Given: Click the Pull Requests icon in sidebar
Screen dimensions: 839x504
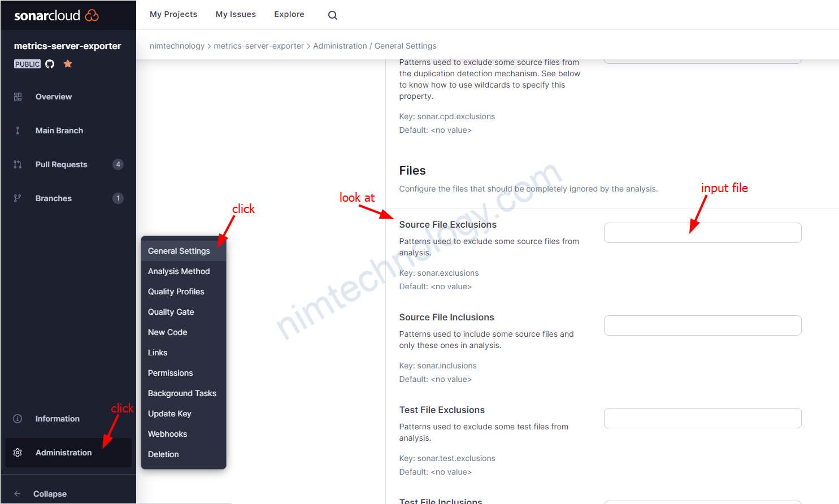Looking at the screenshot, I should click(x=18, y=164).
